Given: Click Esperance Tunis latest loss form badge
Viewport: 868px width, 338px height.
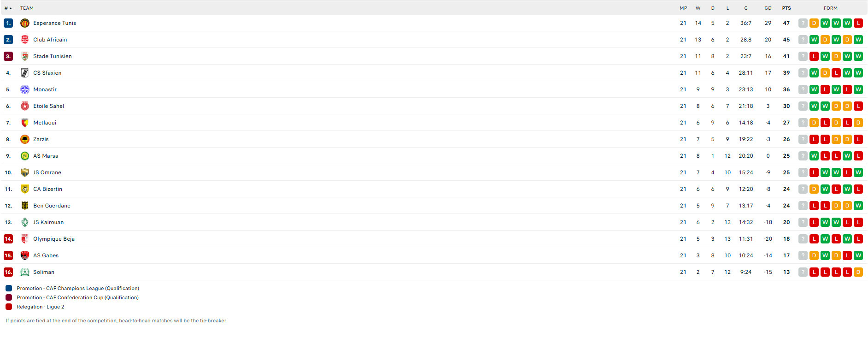Looking at the screenshot, I should coord(858,23).
